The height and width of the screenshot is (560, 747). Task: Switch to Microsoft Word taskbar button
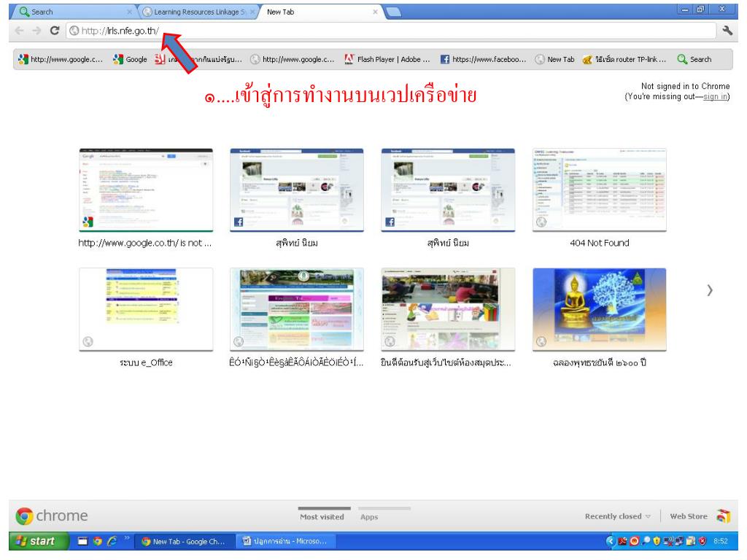pyautogui.click(x=285, y=542)
